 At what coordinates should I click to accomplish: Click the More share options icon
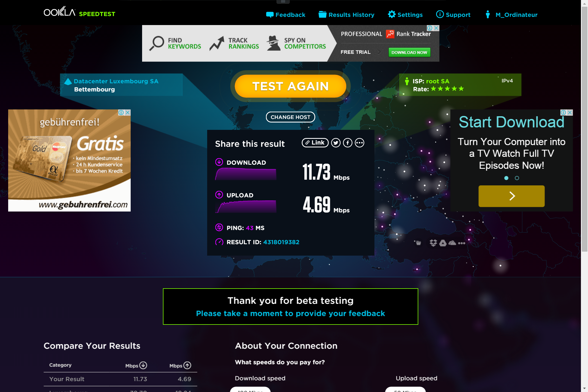tap(359, 143)
